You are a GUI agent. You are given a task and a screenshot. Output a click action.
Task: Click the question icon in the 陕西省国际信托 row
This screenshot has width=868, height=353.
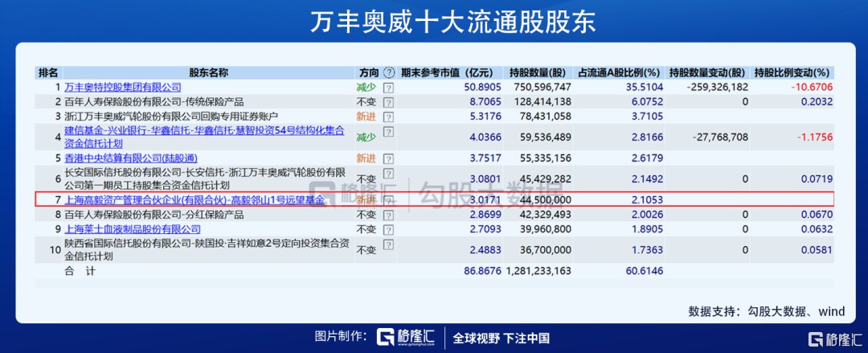[x=389, y=244]
